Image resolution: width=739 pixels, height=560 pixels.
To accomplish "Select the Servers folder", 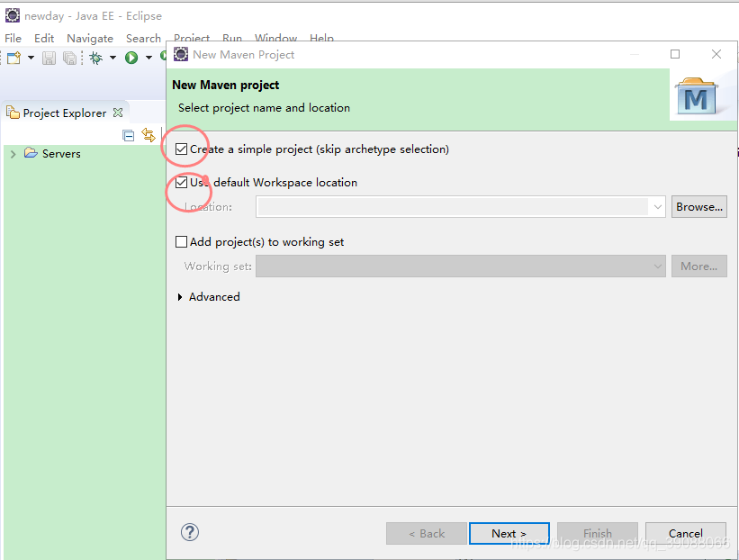I will click(52, 154).
